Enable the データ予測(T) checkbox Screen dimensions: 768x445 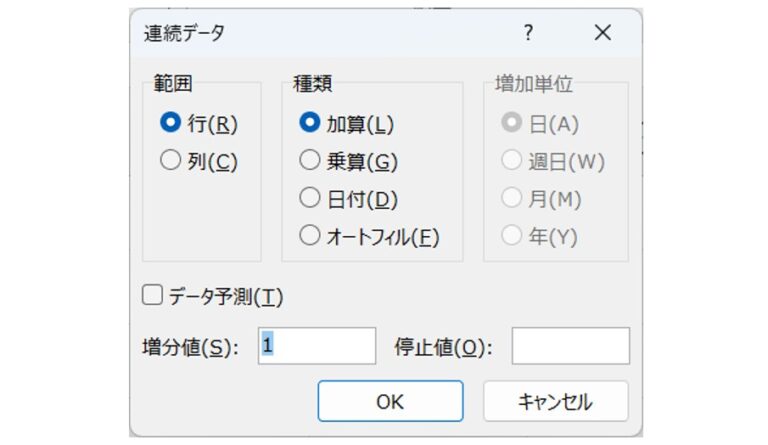pyautogui.click(x=153, y=295)
